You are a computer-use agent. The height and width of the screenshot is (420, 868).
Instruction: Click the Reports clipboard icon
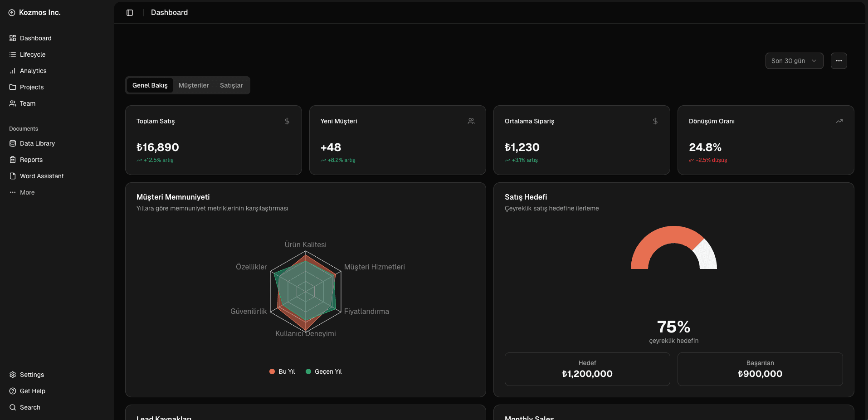pos(13,160)
